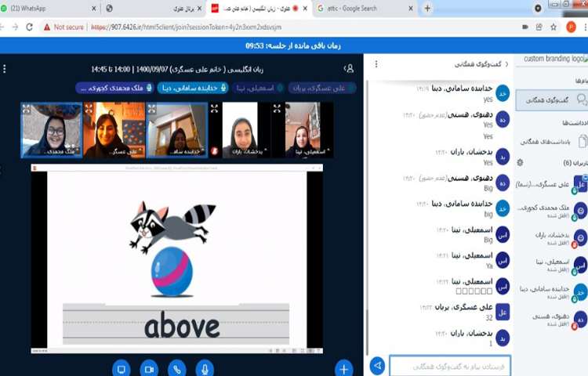
Task: Select user اسمعیلی نیا in users list
Action: (551, 265)
